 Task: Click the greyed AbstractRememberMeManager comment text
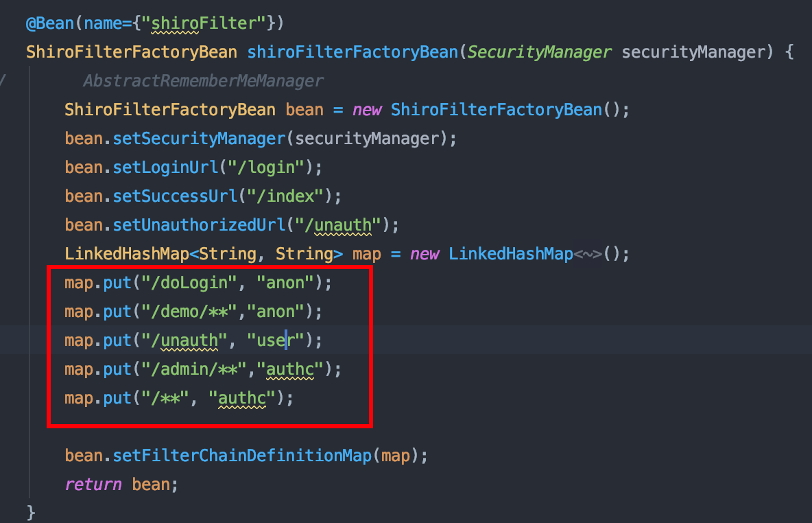[x=203, y=81]
